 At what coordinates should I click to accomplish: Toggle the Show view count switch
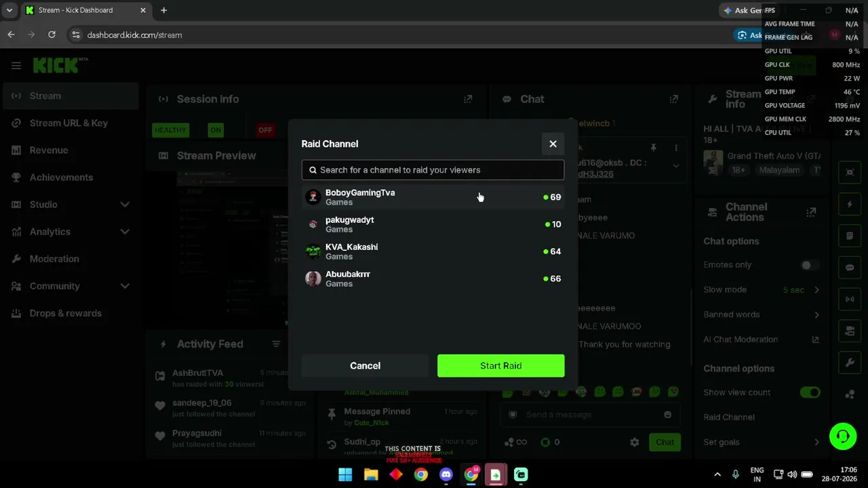click(x=810, y=392)
